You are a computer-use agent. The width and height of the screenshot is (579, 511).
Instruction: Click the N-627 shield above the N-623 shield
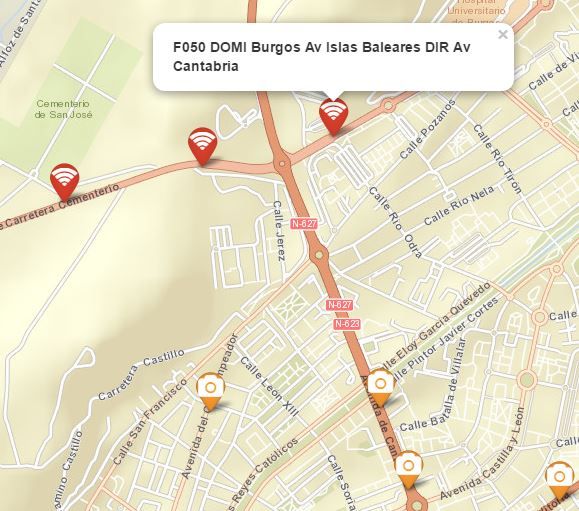click(x=340, y=305)
